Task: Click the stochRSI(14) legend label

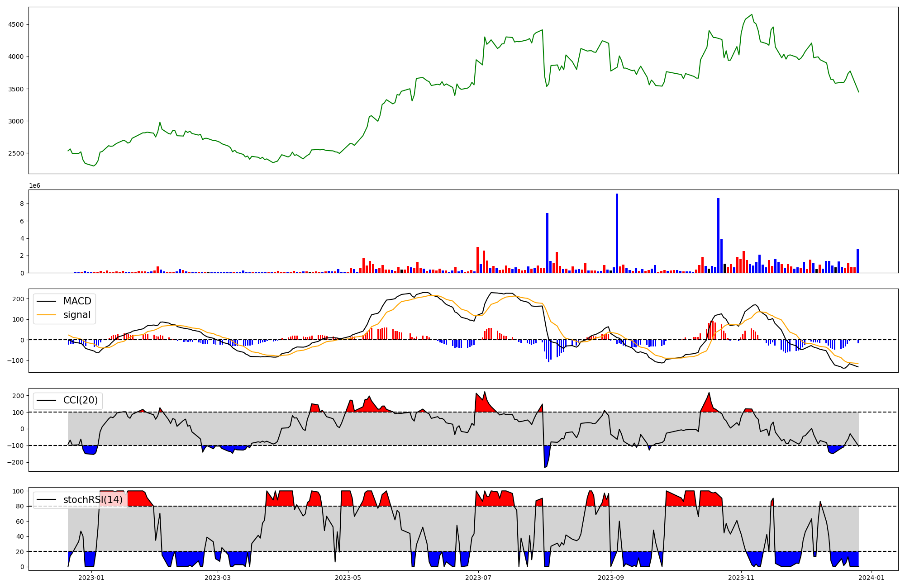Action: 93,500
